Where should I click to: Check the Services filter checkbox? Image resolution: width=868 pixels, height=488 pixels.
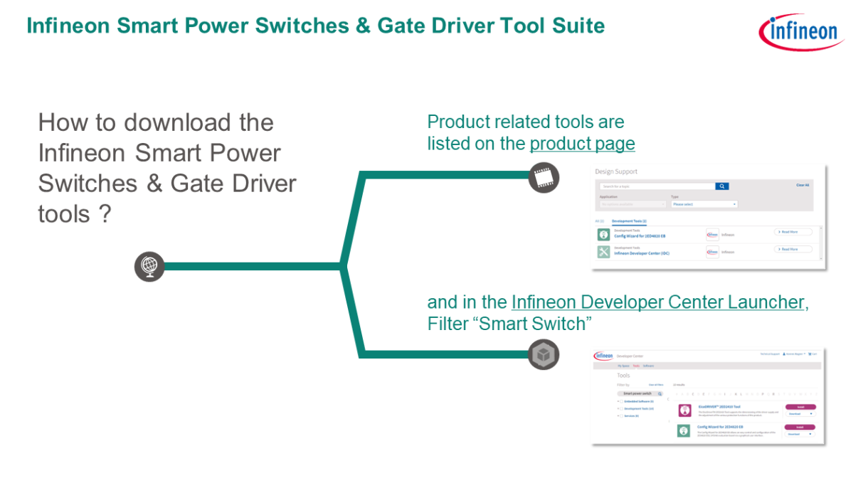click(x=620, y=416)
